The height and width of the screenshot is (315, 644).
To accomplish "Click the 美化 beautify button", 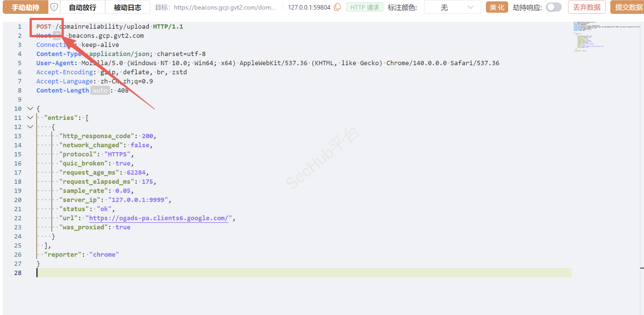I will [x=497, y=7].
